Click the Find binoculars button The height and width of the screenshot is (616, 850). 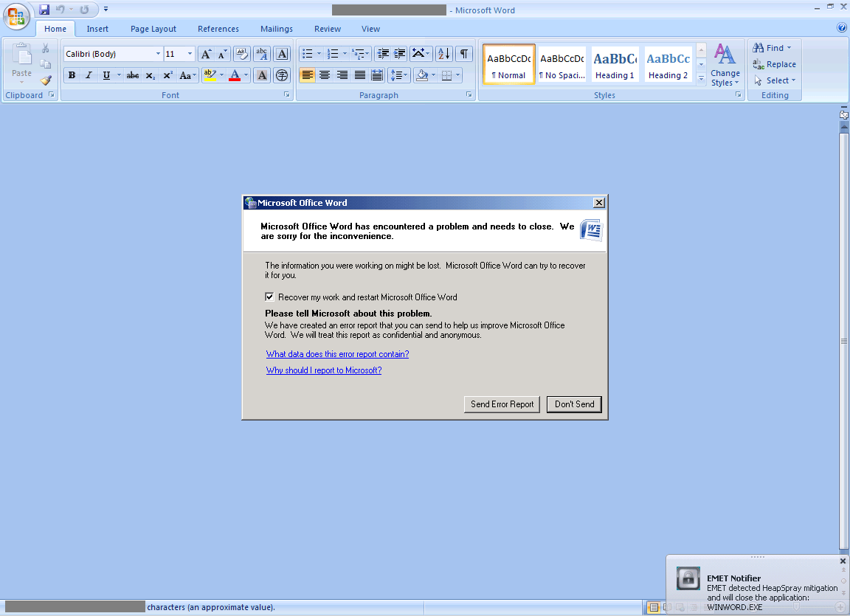pyautogui.click(x=772, y=48)
